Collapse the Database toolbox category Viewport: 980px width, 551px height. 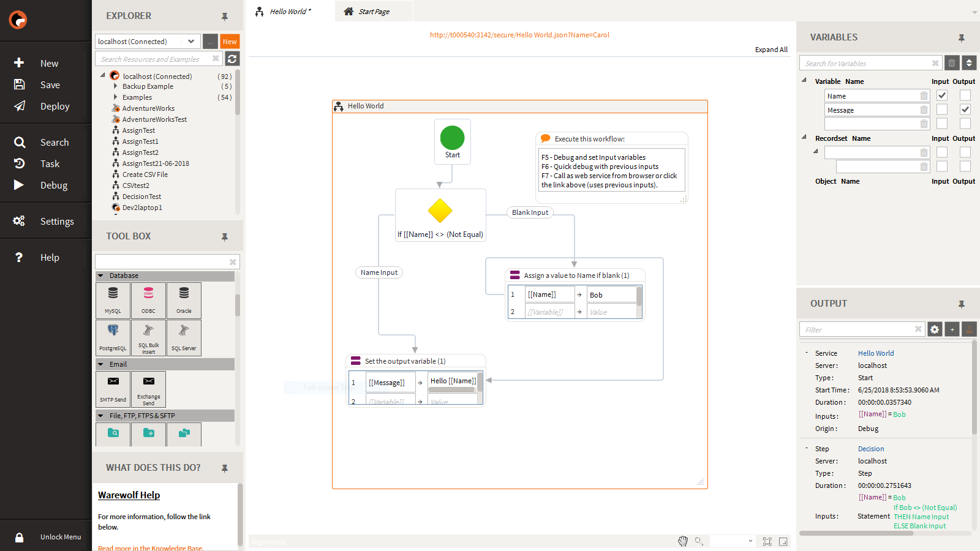click(x=101, y=275)
